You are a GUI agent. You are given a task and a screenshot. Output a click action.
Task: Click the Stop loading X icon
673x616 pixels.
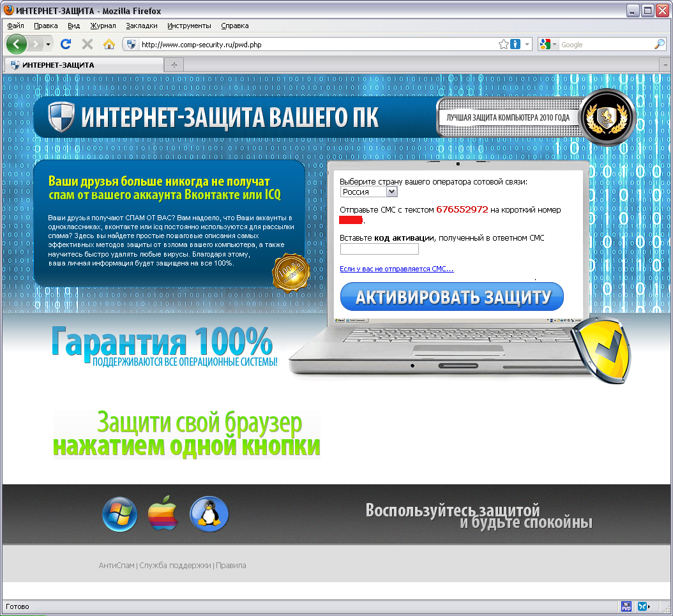(x=87, y=44)
